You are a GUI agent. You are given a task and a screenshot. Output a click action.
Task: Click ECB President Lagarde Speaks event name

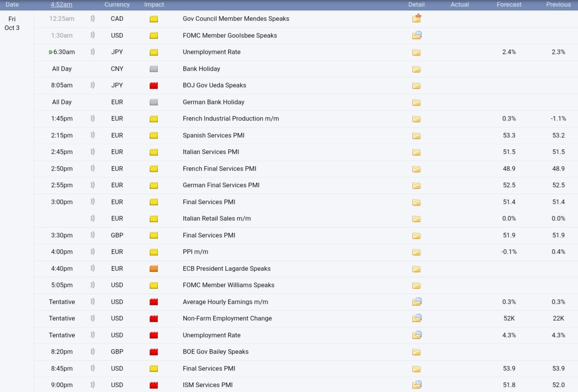tap(227, 269)
